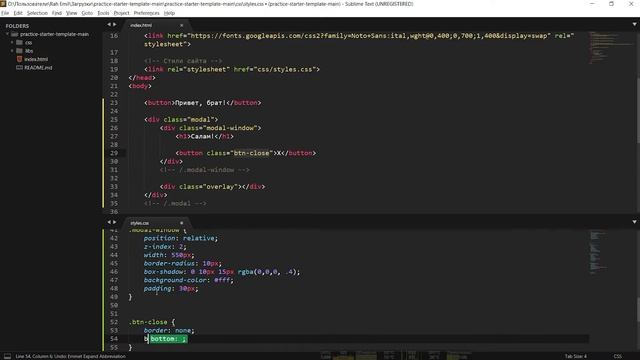Change the CSS syntax in status bar

pos(618,356)
